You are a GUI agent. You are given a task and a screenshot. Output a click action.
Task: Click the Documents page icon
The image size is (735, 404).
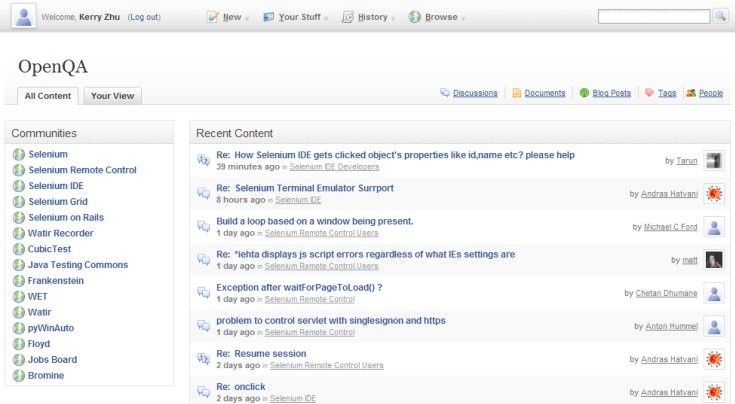click(516, 93)
